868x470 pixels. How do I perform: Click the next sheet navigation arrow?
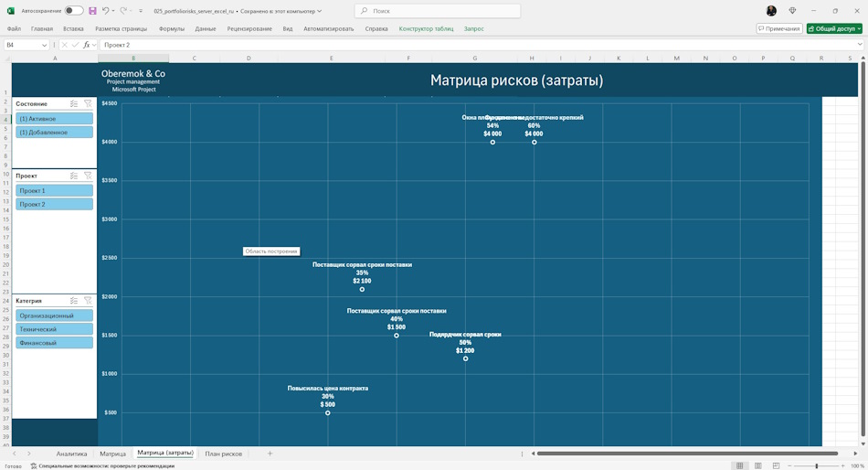pos(29,454)
